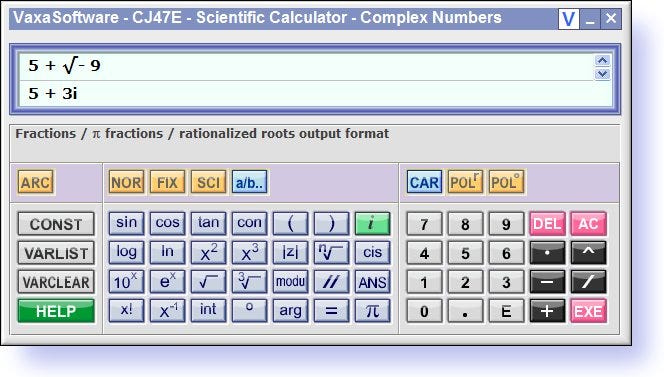Show next entry with display down arrow
The width and height of the screenshot is (664, 377).
[x=602, y=74]
